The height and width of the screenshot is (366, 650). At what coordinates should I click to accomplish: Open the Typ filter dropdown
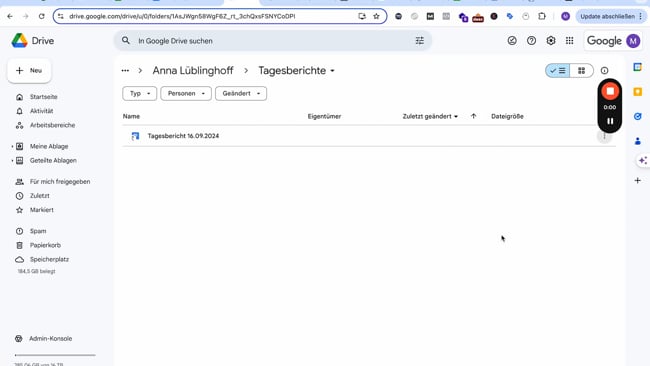pyautogui.click(x=140, y=93)
